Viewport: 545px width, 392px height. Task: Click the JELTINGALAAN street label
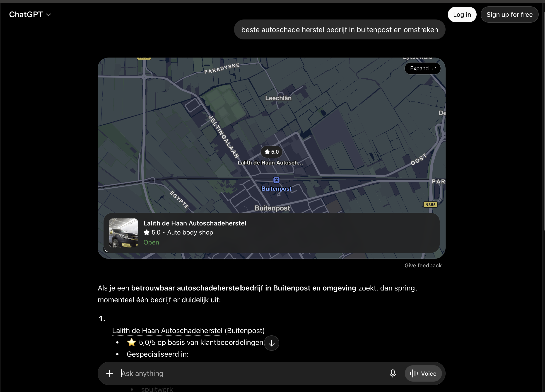[x=224, y=137]
